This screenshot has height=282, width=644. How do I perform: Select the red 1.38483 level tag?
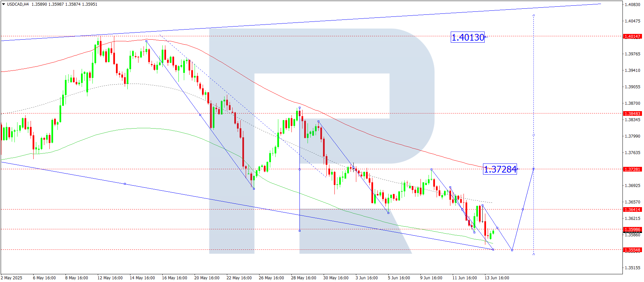coord(632,113)
